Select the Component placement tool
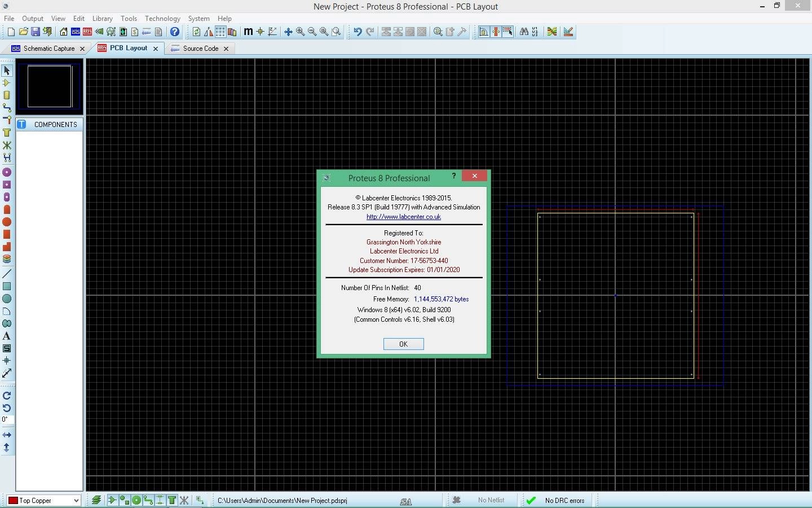The width and height of the screenshot is (812, 508). (x=7, y=83)
